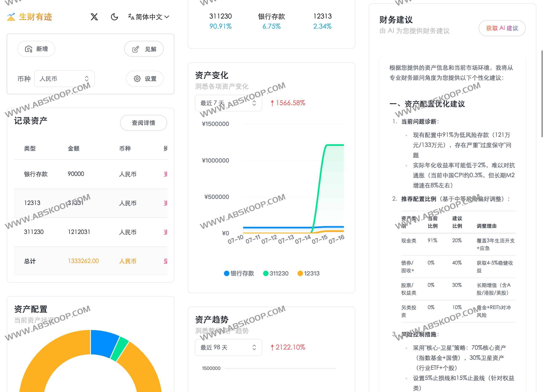Open 见解 insights with pencil icon
The height and width of the screenshot is (392, 543).
[x=144, y=49]
